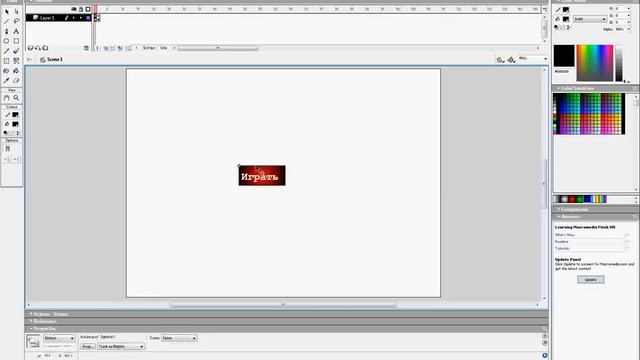Viewport: 640px width, 360px height.
Task: Select the Ink Bottle tool
Action: 7,71
